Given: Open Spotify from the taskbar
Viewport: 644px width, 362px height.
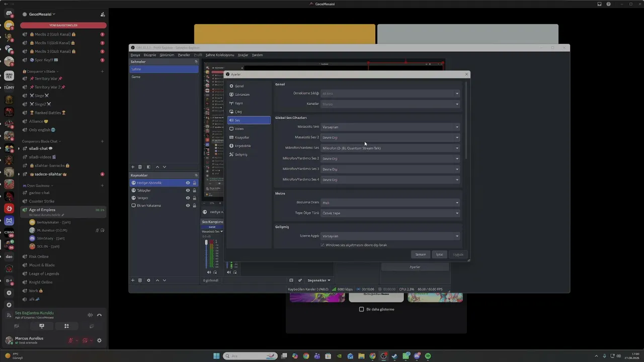Looking at the screenshot, I should 428,356.
